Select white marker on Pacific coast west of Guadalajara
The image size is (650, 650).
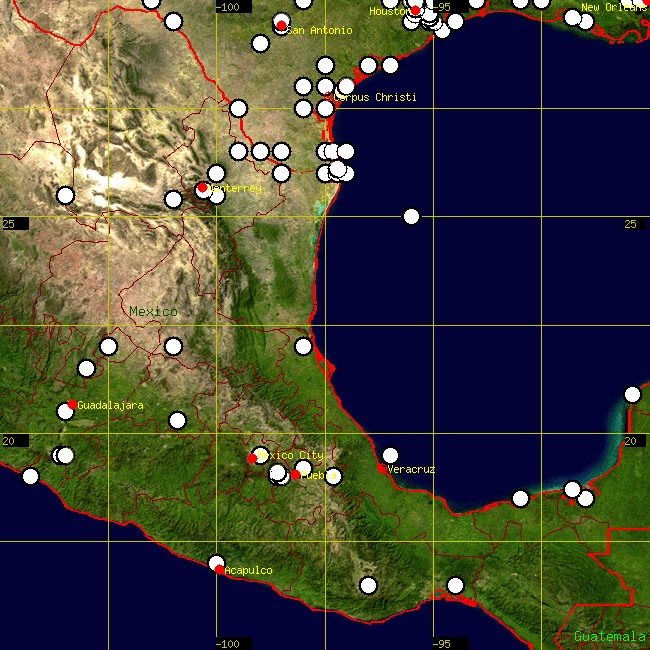[x=30, y=476]
